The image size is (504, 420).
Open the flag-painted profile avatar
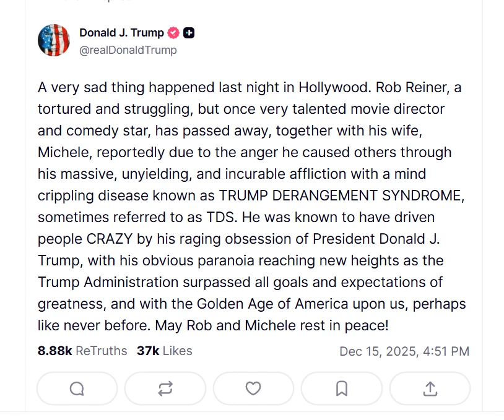[54, 40]
